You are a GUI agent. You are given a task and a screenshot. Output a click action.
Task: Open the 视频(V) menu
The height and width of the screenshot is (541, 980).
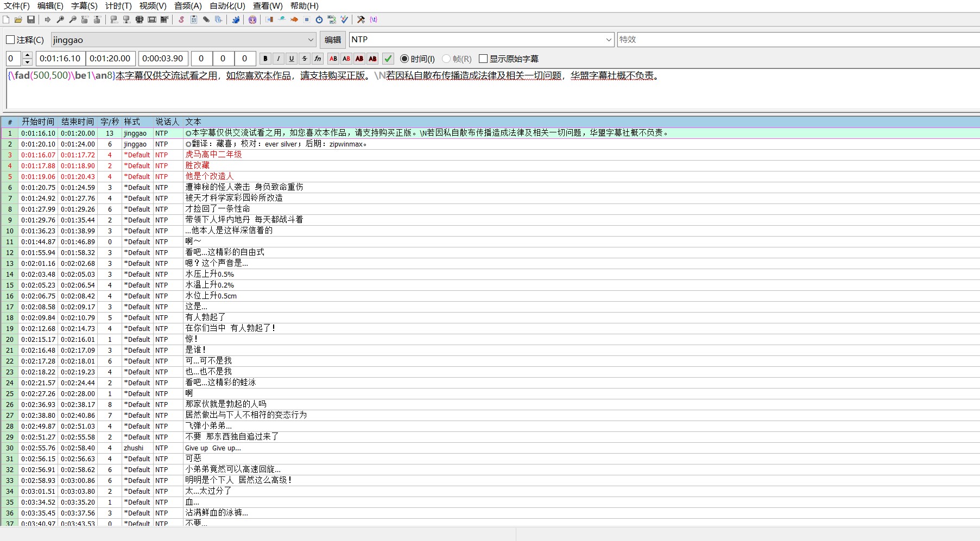pos(153,6)
